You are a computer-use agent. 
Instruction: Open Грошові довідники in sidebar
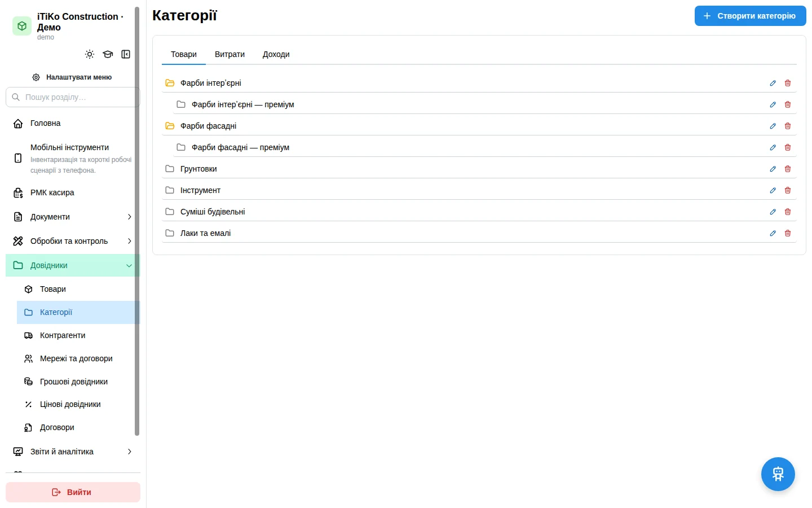(x=78, y=382)
